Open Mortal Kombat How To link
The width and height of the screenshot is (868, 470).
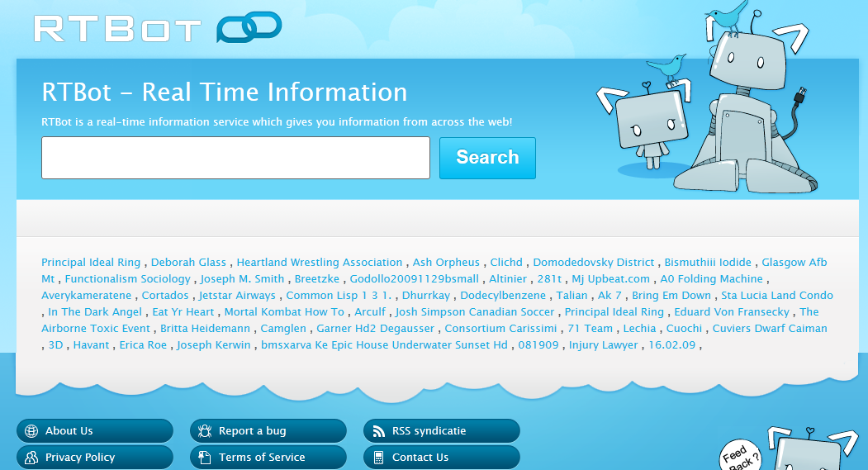(x=285, y=312)
